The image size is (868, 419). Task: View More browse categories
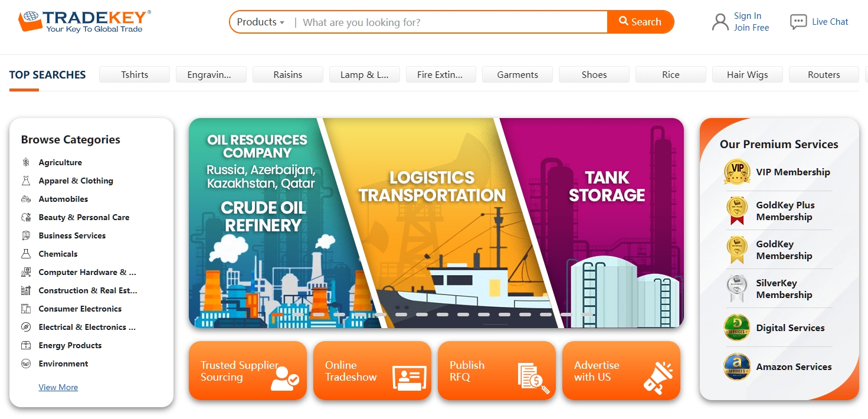point(58,387)
